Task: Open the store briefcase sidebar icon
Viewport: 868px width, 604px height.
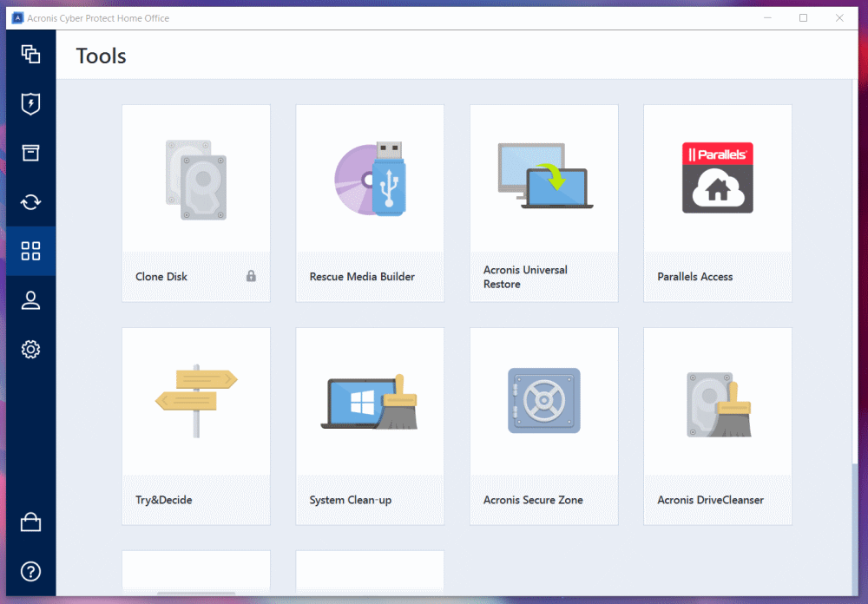Action: (30, 522)
